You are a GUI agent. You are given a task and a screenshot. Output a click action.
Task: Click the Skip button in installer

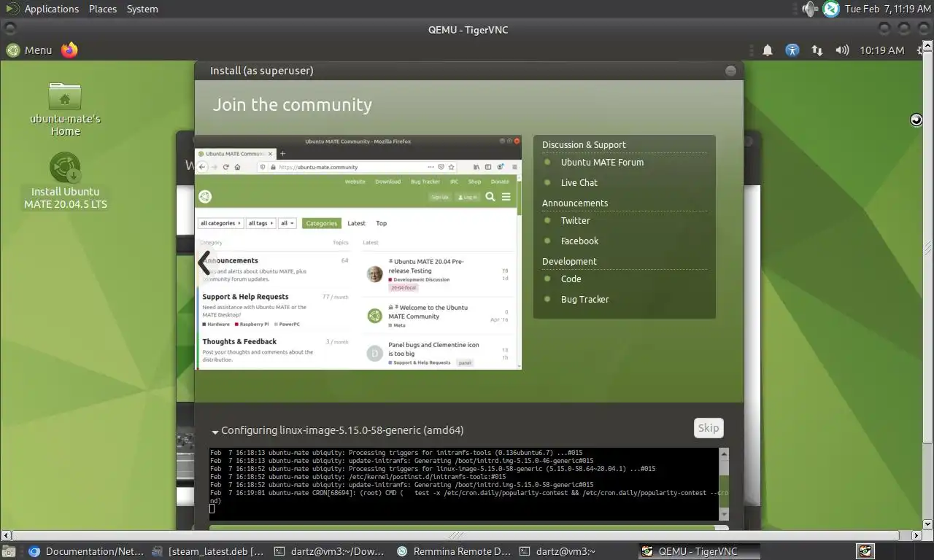click(x=709, y=428)
